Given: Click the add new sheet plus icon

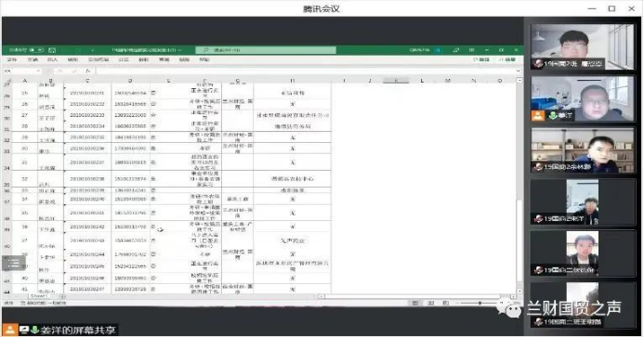Looking at the screenshot, I should [61, 296].
